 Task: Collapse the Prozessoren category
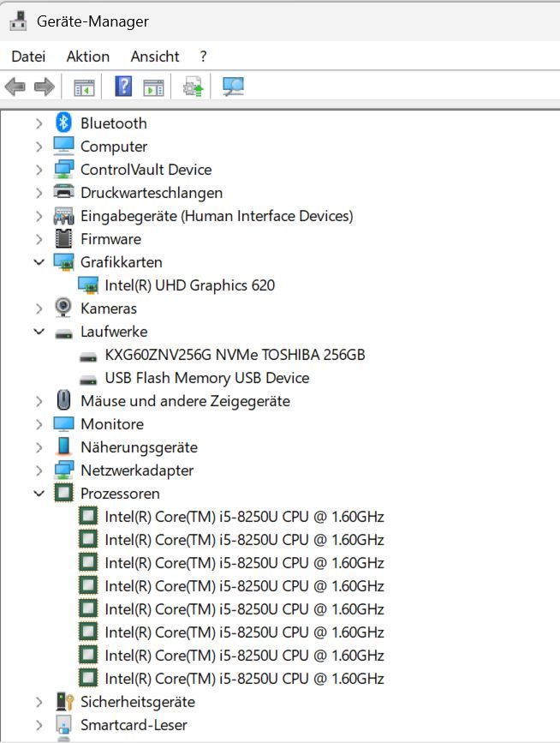click(39, 494)
